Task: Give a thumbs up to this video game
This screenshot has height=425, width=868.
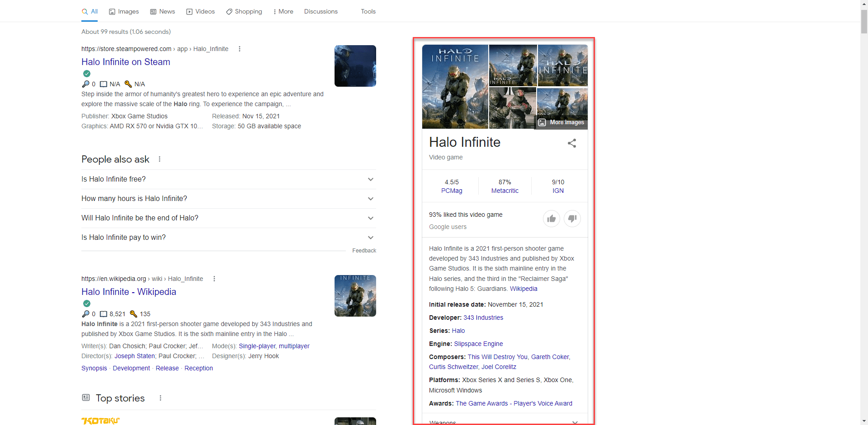Action: click(552, 219)
